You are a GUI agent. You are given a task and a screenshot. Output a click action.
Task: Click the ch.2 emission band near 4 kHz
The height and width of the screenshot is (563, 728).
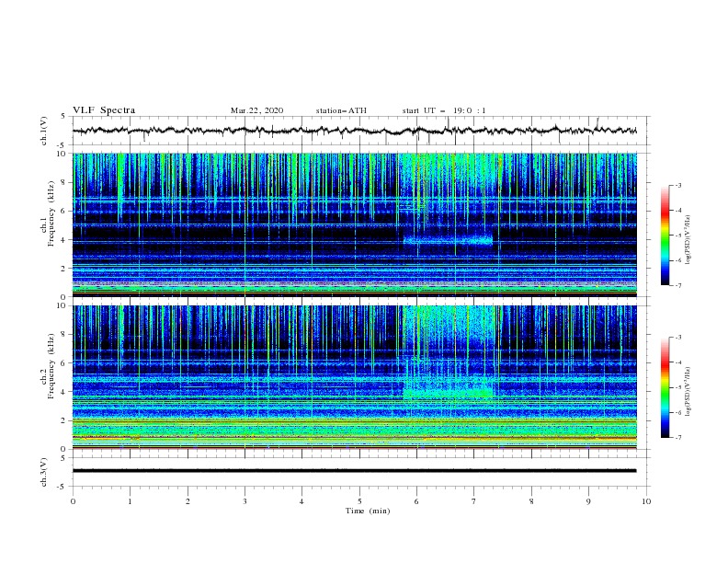[448, 394]
